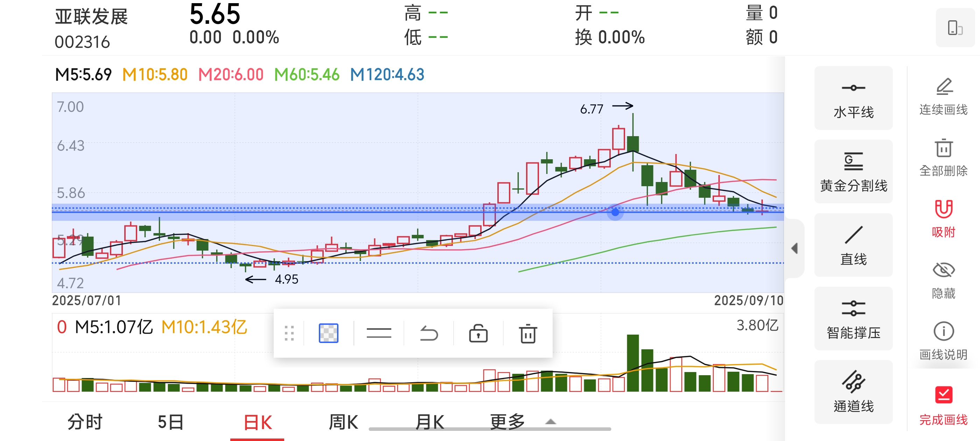Click the 6.77 high price marker

[x=591, y=110]
